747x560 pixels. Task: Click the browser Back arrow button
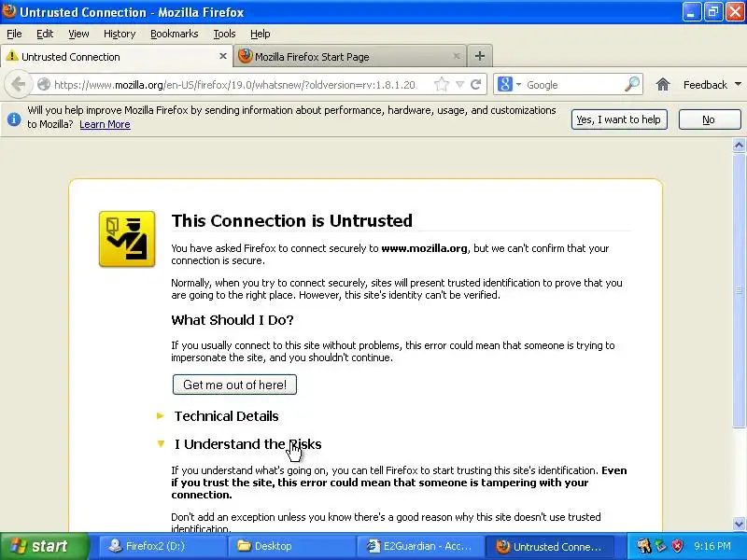pos(18,85)
